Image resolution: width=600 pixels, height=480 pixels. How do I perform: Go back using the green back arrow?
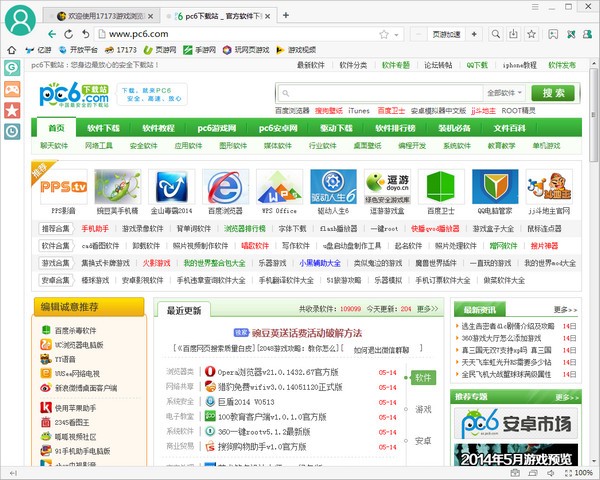(52, 34)
